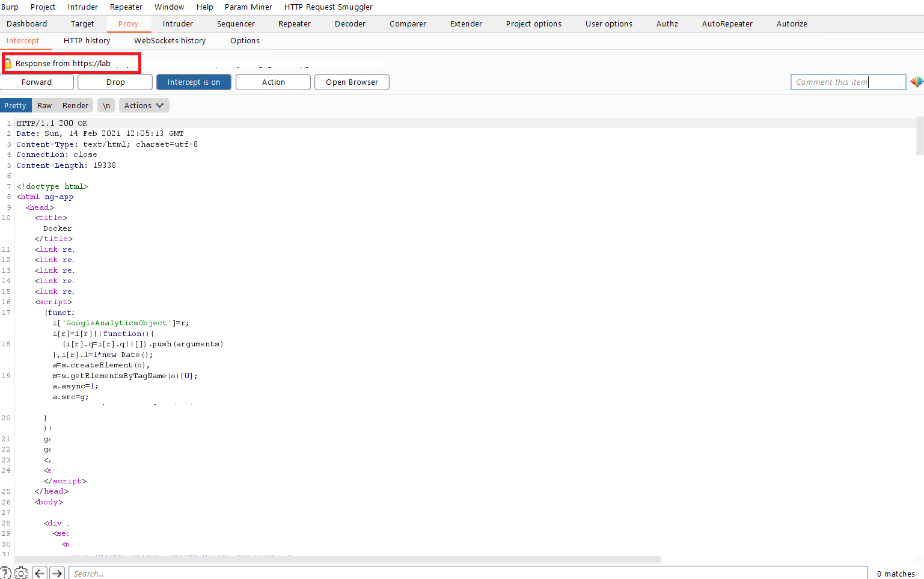Image resolution: width=924 pixels, height=579 pixels.
Task: Turn interception off via Intercept is on
Action: coord(194,82)
